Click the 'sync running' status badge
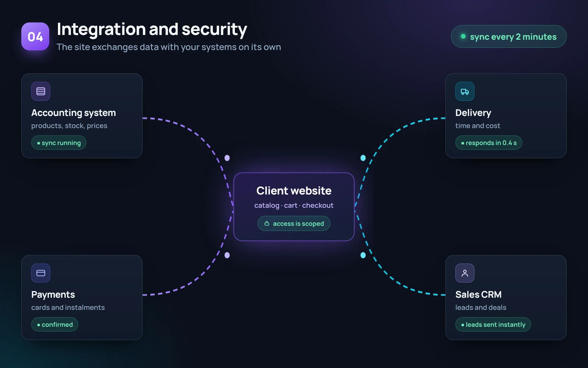The height and width of the screenshot is (368, 588). coord(59,143)
